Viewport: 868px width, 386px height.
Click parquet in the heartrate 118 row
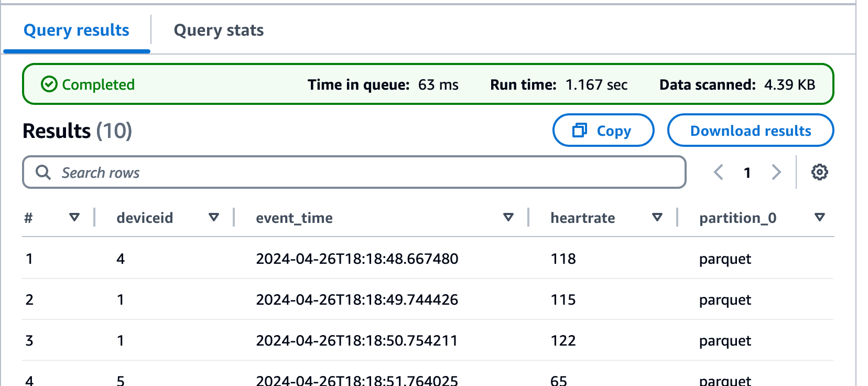click(x=725, y=260)
